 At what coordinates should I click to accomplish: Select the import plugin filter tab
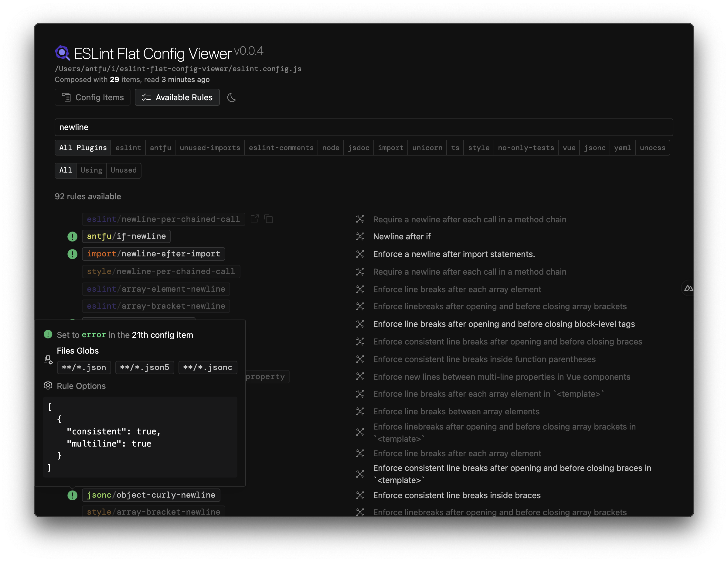(x=390, y=148)
